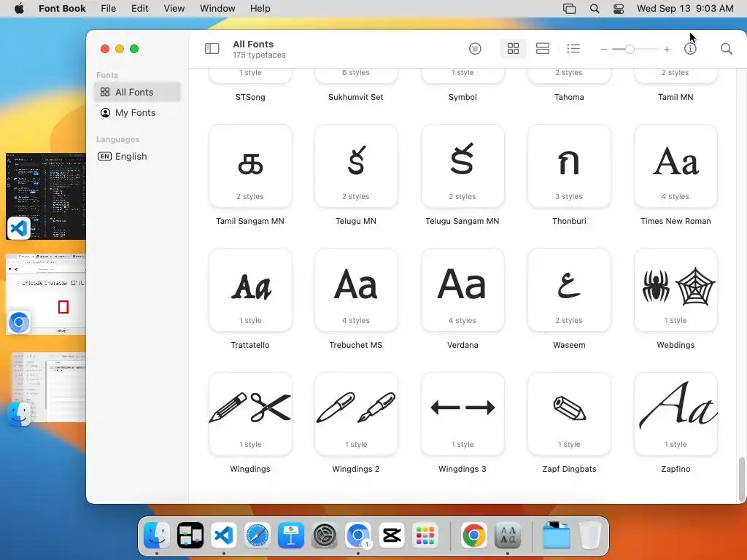Open Finder from the Dock
This screenshot has width=747, height=560.
coord(156,535)
